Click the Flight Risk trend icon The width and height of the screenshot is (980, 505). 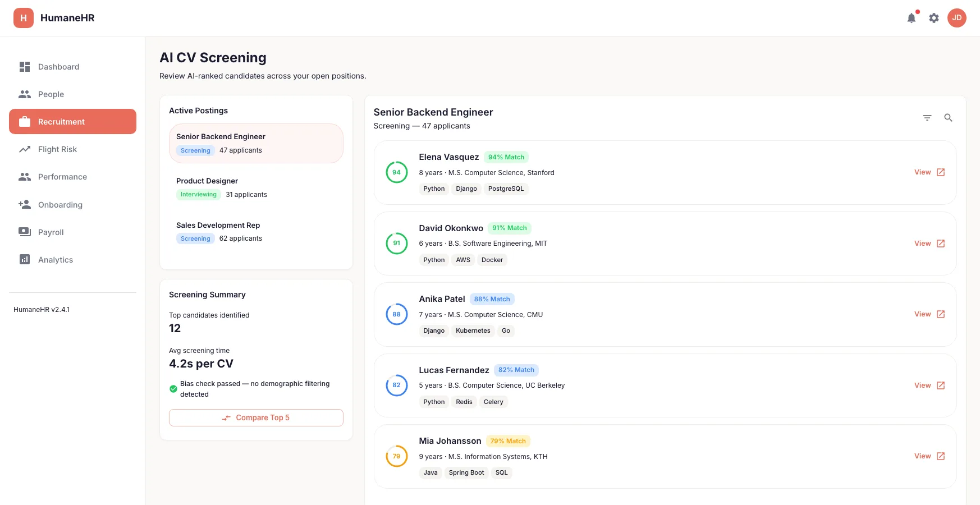tap(25, 149)
